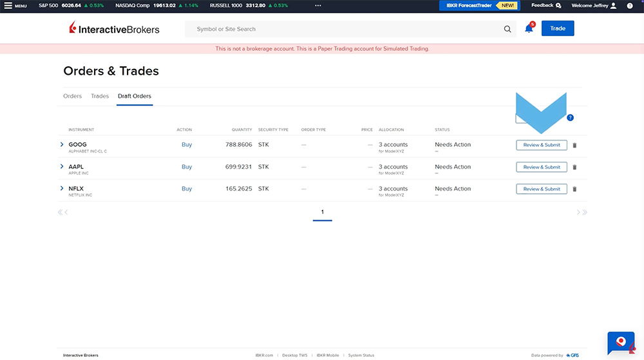Image resolution: width=644 pixels, height=360 pixels.
Task: Delete the NFLX draft order
Action: pyautogui.click(x=574, y=189)
